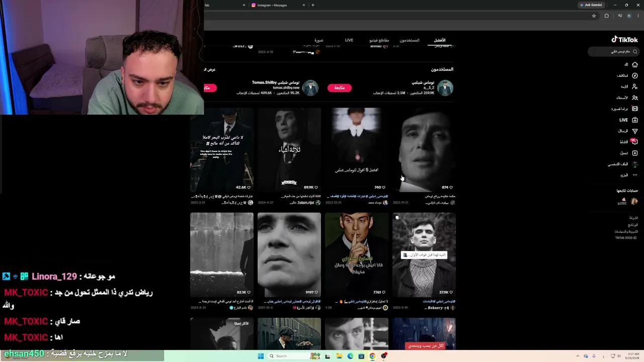Open File Explorer from the taskbar
The width and height of the screenshot is (644, 362).
pos(339,356)
